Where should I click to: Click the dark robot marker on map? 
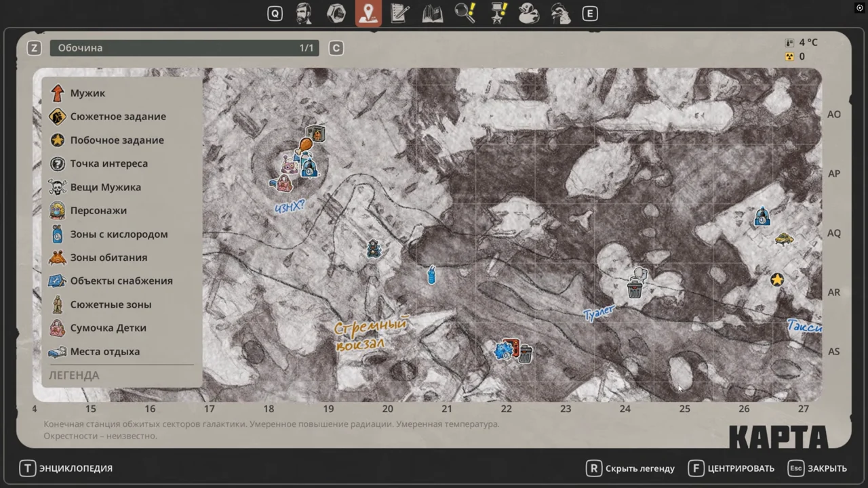pyautogui.click(x=373, y=249)
